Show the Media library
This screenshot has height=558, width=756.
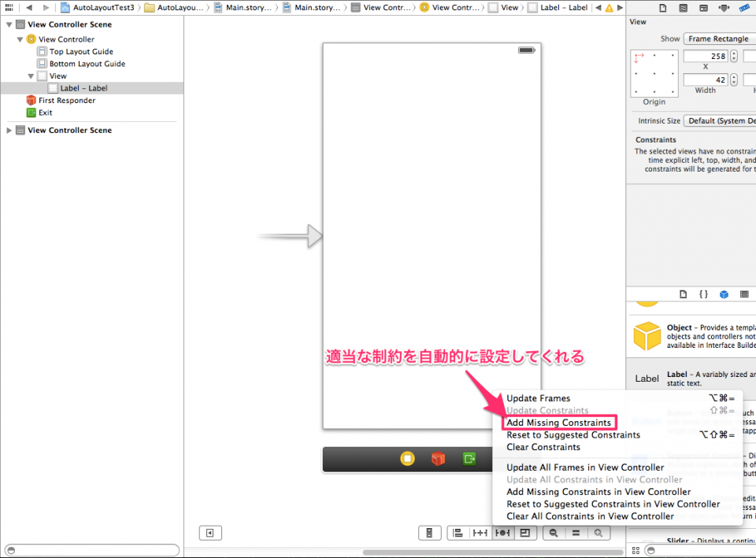(744, 294)
